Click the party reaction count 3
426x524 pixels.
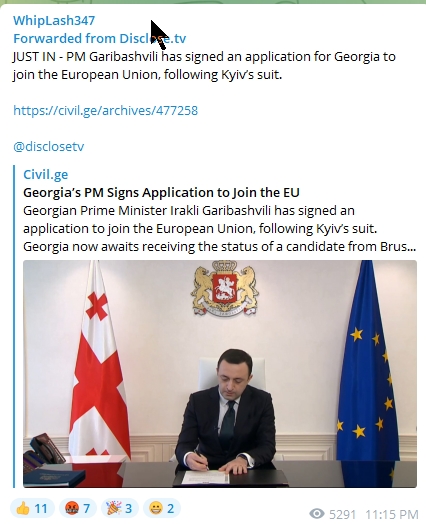[129, 508]
